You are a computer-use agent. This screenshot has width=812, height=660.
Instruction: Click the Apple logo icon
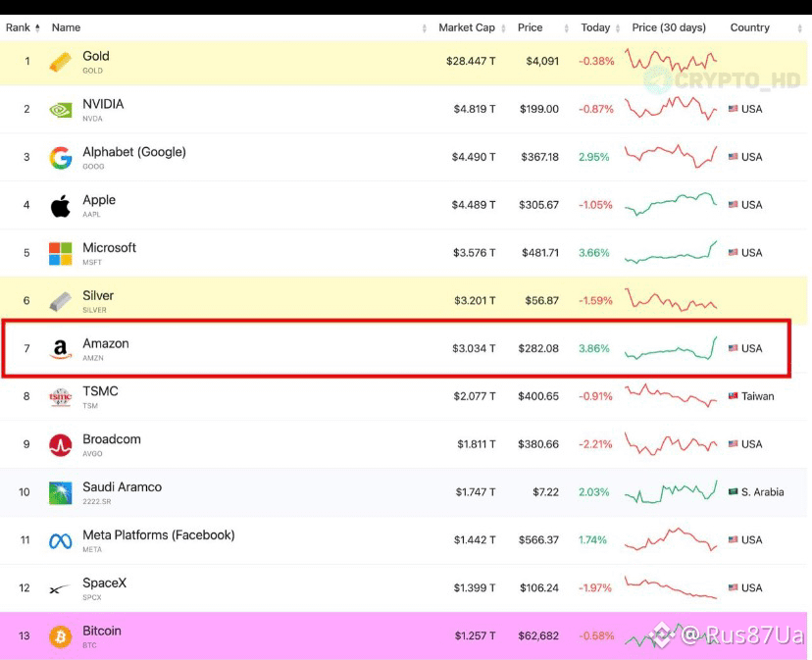(60, 206)
